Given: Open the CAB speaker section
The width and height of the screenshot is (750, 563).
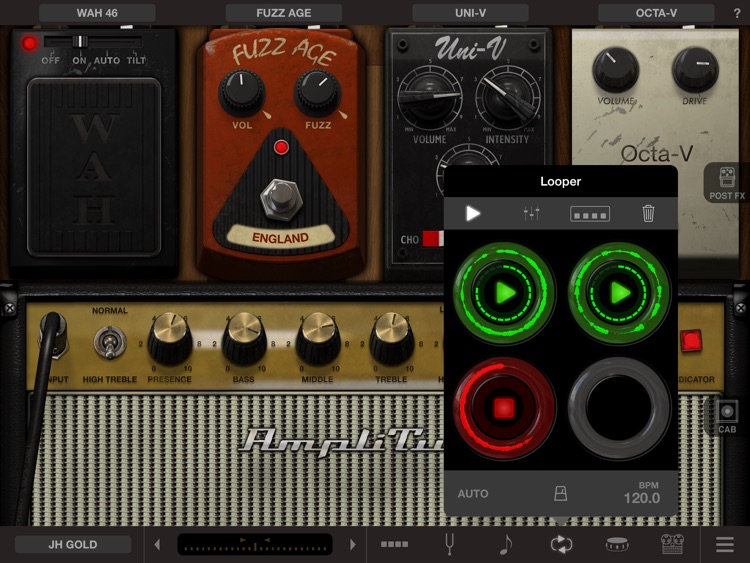Looking at the screenshot, I should (x=727, y=416).
